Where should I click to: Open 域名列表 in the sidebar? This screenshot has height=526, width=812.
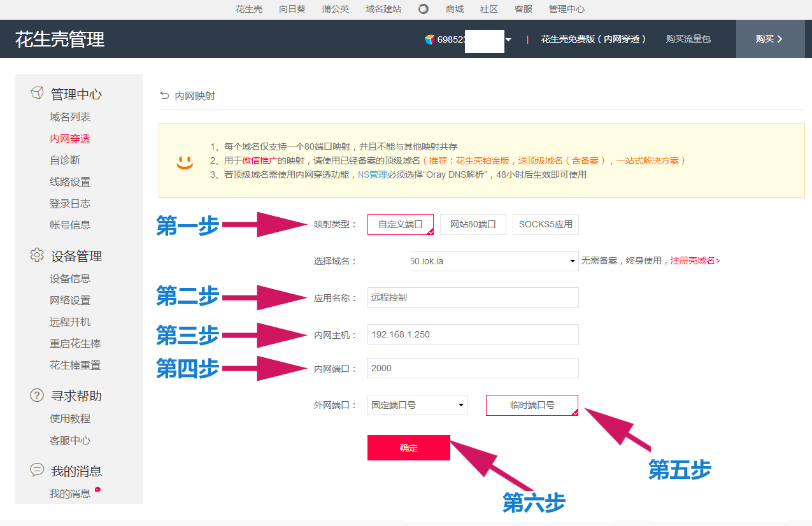pos(70,117)
